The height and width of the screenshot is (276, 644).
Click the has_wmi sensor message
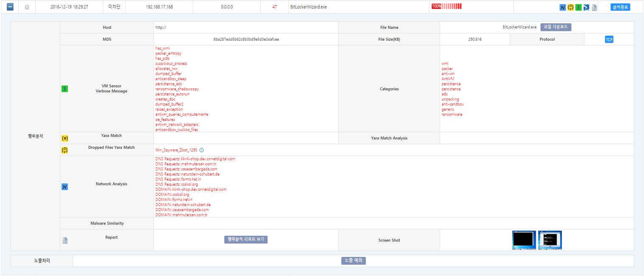pyautogui.click(x=163, y=48)
